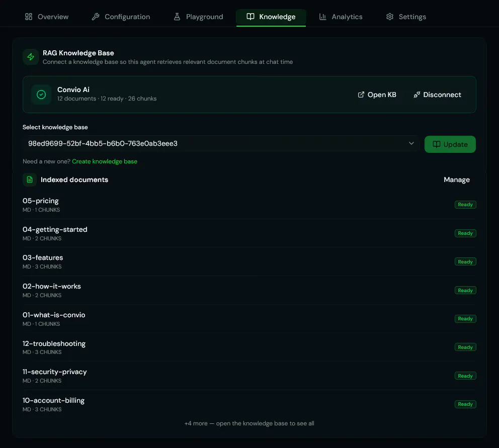The width and height of the screenshot is (499, 448).
Task: Select the 02-how-it-works document
Action: pos(249,290)
